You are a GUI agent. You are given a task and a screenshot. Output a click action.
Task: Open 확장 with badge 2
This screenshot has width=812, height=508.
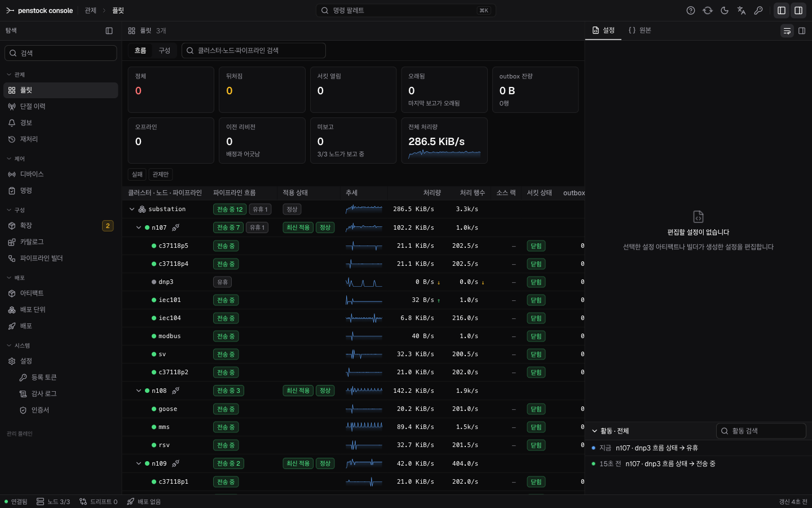tap(61, 226)
